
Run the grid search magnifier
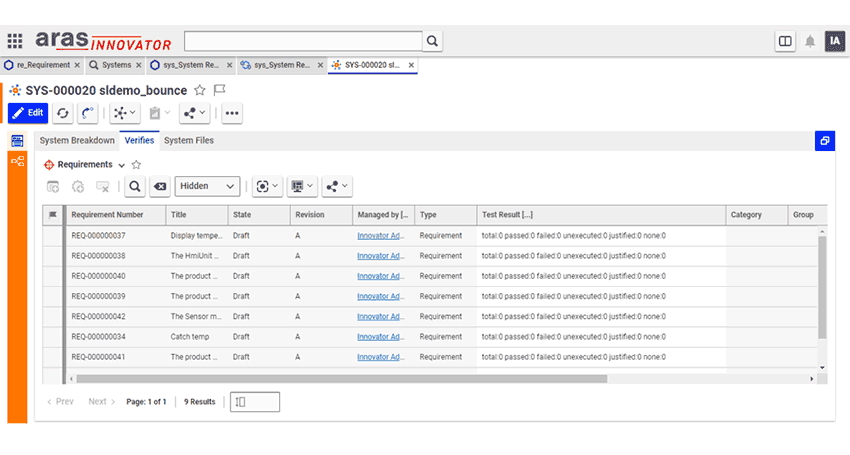(x=135, y=187)
